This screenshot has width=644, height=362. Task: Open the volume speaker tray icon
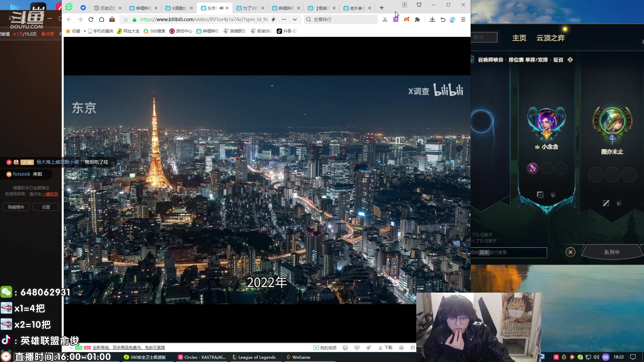click(596, 357)
